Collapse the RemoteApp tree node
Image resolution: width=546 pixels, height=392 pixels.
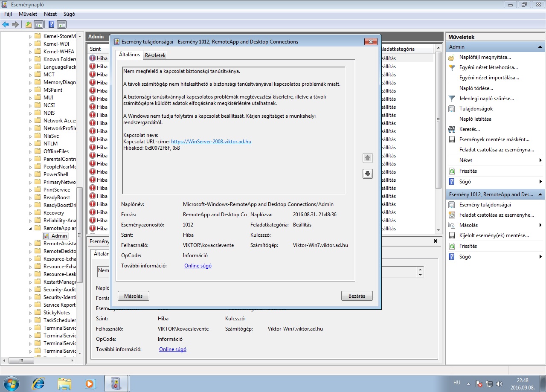coord(30,228)
